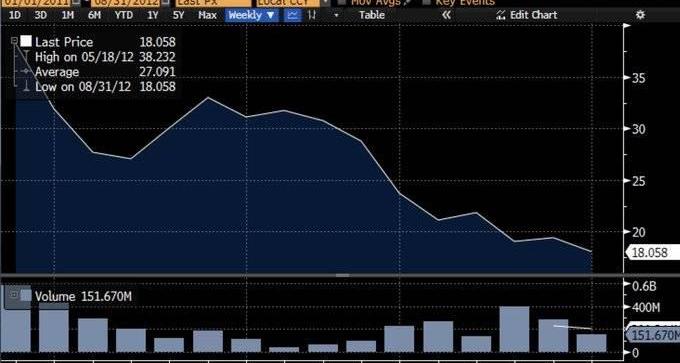680x363 pixels.
Task: Open the Weekly periodicity dropdown
Action: 251,15
